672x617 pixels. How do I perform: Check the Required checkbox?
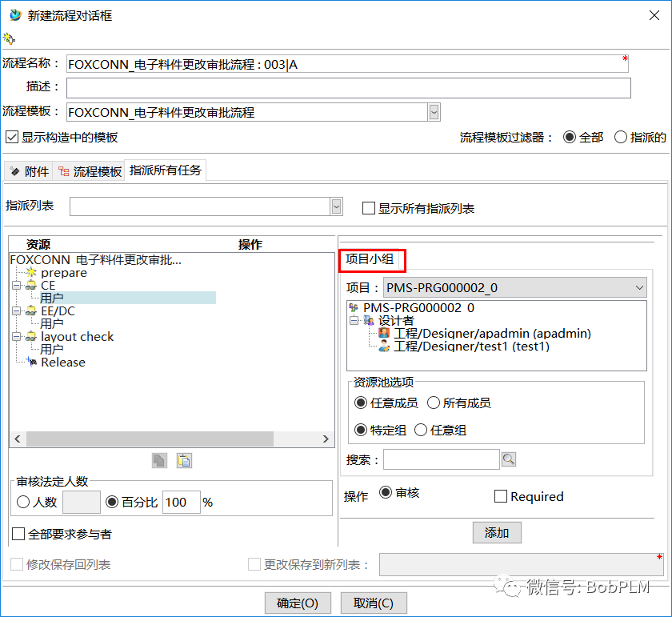pyautogui.click(x=501, y=496)
